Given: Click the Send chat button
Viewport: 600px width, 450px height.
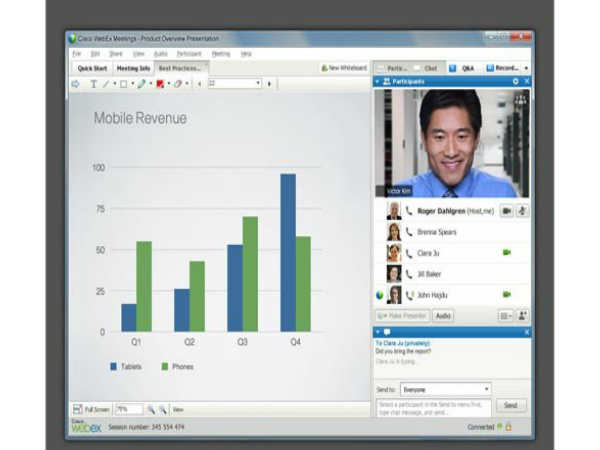Looking at the screenshot, I should [x=511, y=405].
